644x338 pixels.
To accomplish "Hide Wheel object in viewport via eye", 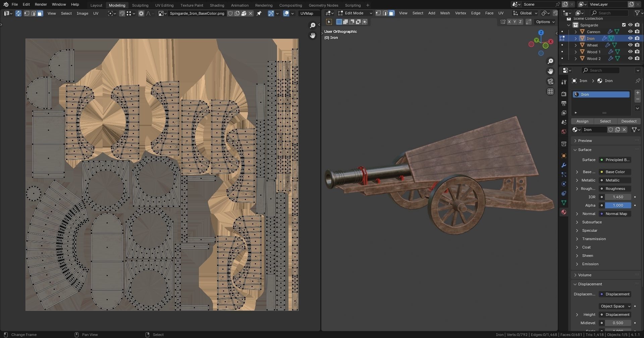I will point(630,45).
